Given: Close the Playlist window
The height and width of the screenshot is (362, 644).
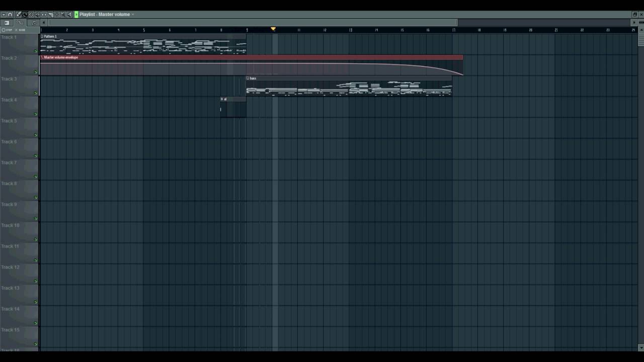Looking at the screenshot, I should pyautogui.click(x=641, y=14).
